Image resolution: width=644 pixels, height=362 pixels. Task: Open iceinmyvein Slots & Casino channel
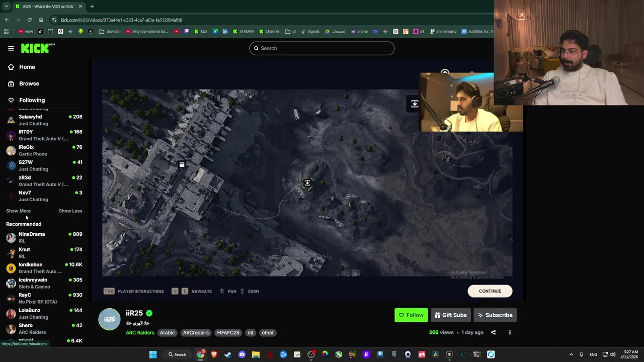pyautogui.click(x=44, y=283)
